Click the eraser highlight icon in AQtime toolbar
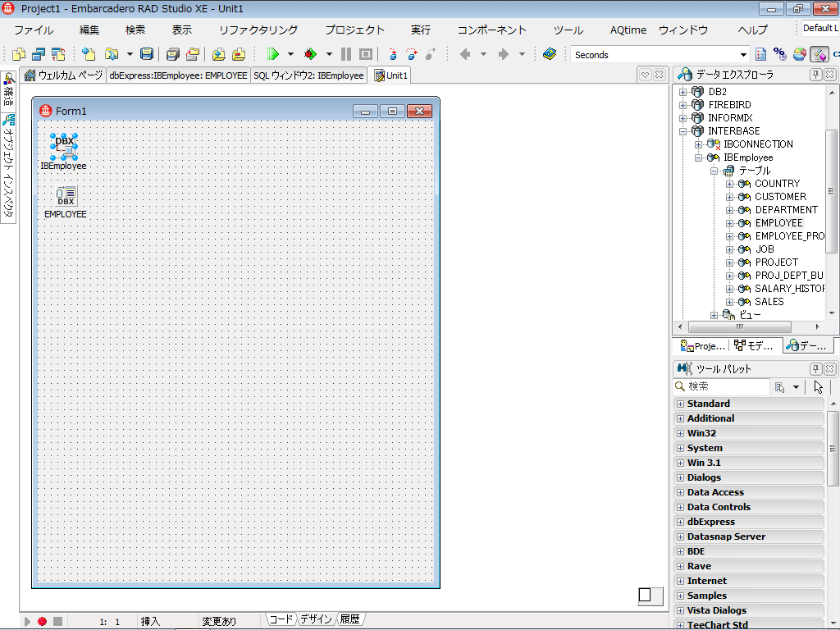Screen dimensions: 840x630 pyautogui.click(x=819, y=54)
